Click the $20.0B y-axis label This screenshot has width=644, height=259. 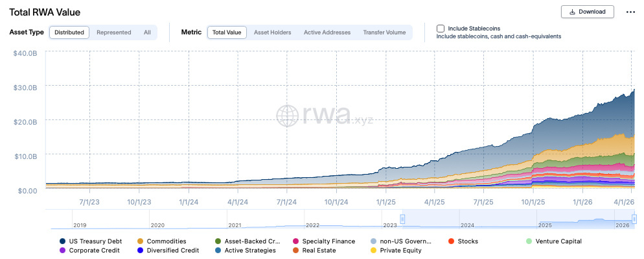coord(25,122)
